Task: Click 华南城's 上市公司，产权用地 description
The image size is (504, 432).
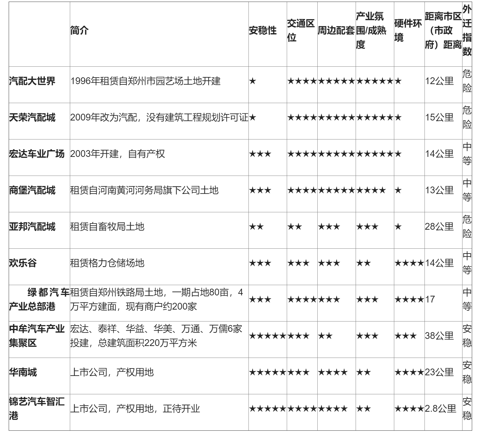Action: point(112,372)
